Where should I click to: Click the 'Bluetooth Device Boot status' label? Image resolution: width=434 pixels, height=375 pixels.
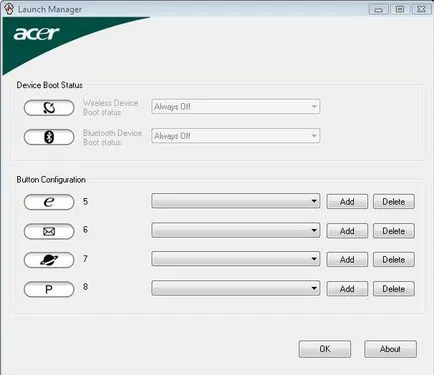coord(112,137)
